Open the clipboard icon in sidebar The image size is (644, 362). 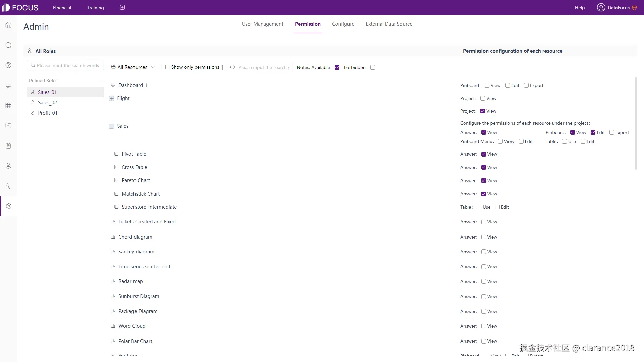[x=9, y=146]
